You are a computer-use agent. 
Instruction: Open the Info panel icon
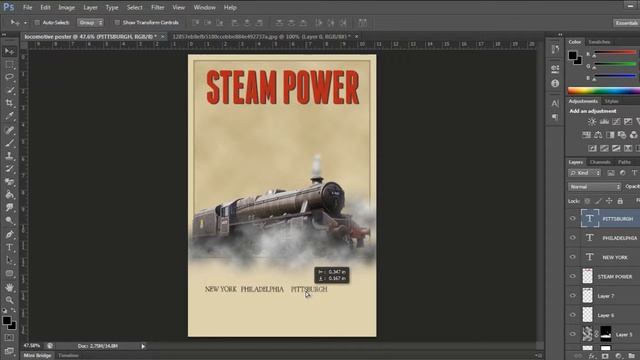555,83
